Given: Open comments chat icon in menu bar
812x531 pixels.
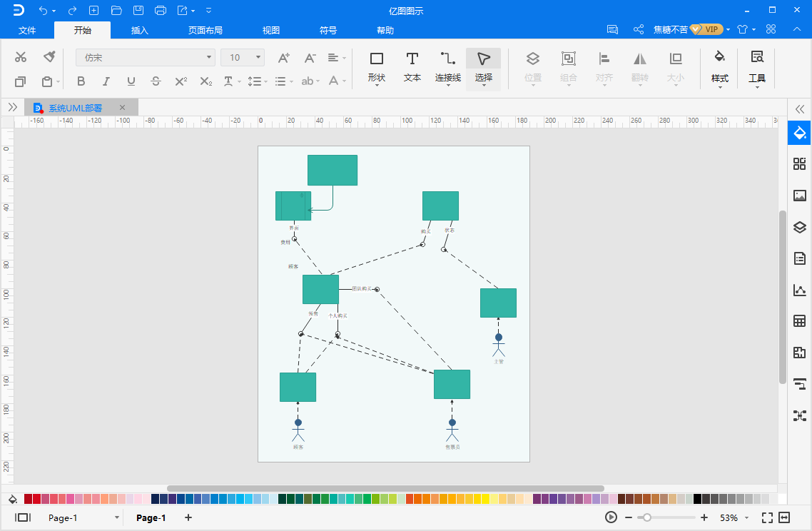Looking at the screenshot, I should (x=613, y=29).
